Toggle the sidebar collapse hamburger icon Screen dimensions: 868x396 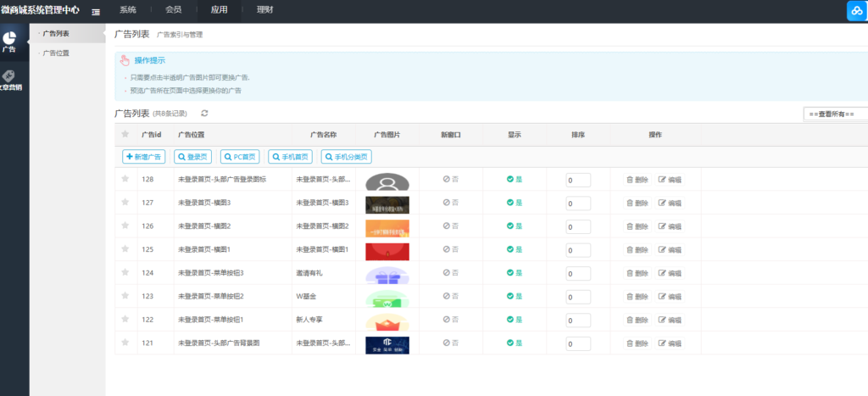coord(96,12)
